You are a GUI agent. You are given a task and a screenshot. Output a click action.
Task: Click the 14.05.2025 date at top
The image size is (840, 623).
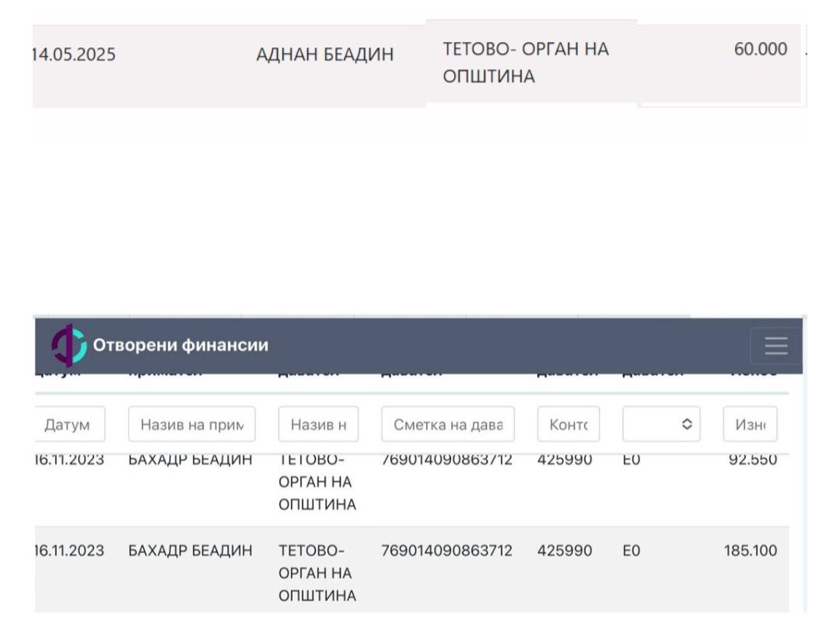(73, 55)
